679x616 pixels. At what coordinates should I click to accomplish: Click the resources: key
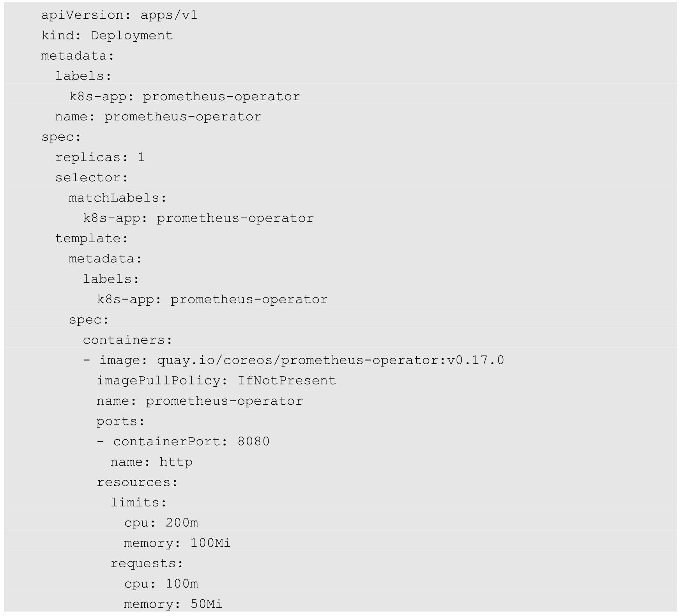point(137,482)
